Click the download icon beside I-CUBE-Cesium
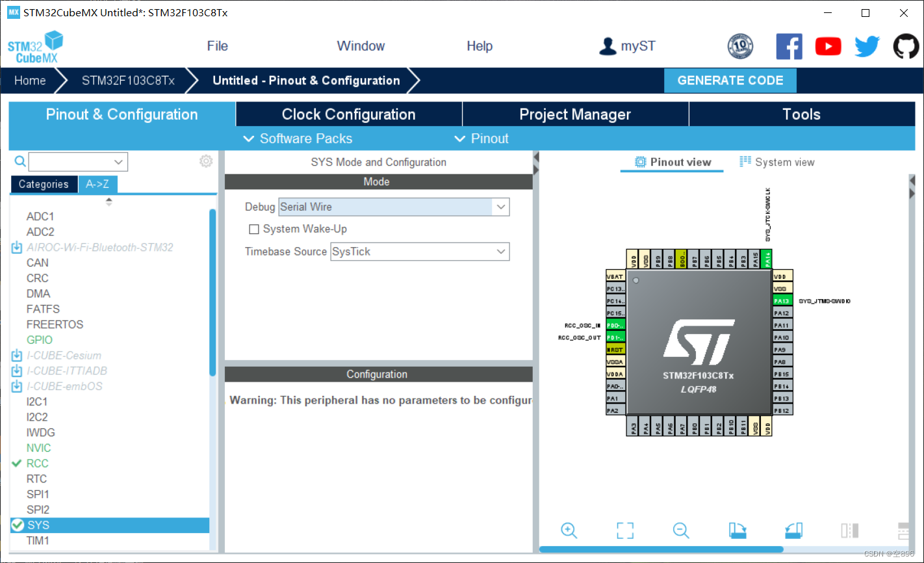924x563 pixels. pos(17,356)
